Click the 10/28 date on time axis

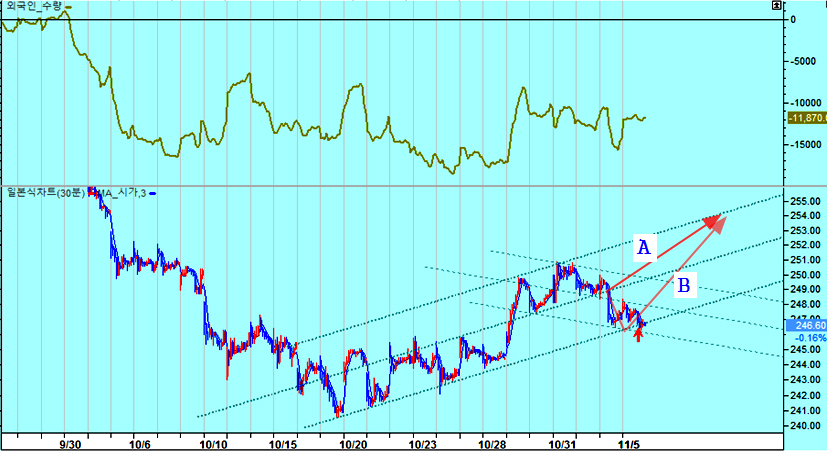(x=492, y=441)
